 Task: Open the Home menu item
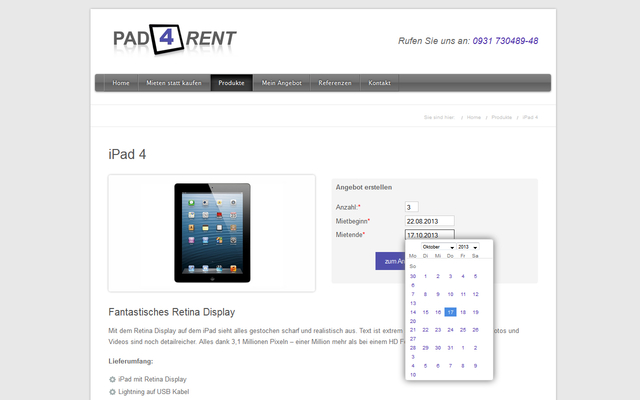click(121, 83)
